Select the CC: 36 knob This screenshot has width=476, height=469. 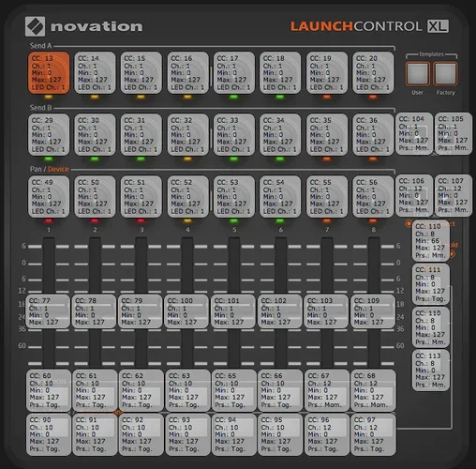click(x=373, y=134)
